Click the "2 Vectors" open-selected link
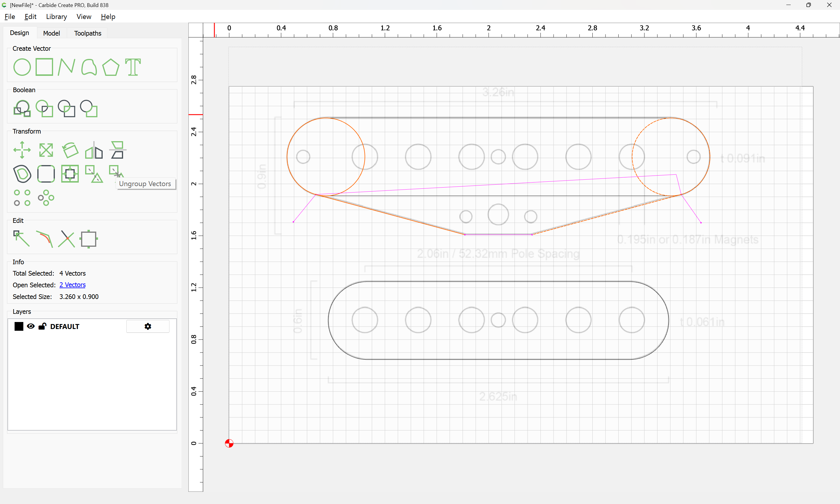 (x=72, y=285)
